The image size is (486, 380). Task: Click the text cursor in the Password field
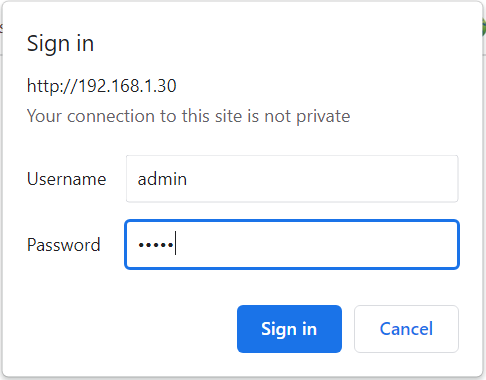(175, 243)
